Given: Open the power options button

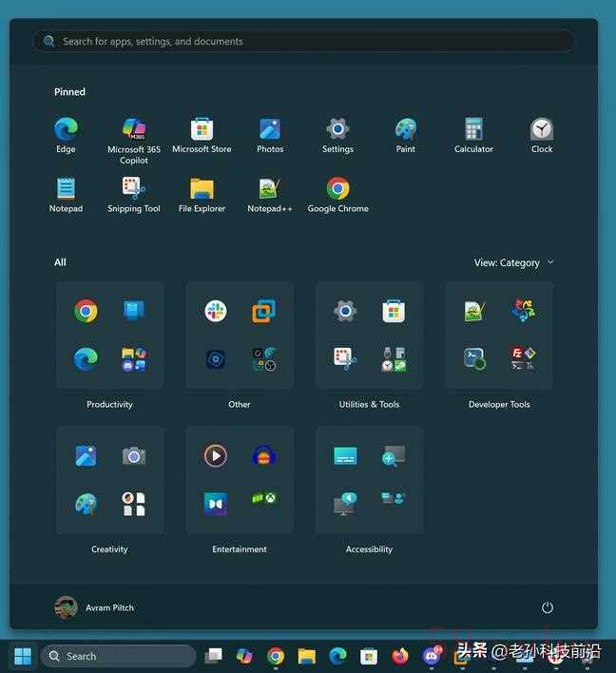Looking at the screenshot, I should click(x=547, y=607).
